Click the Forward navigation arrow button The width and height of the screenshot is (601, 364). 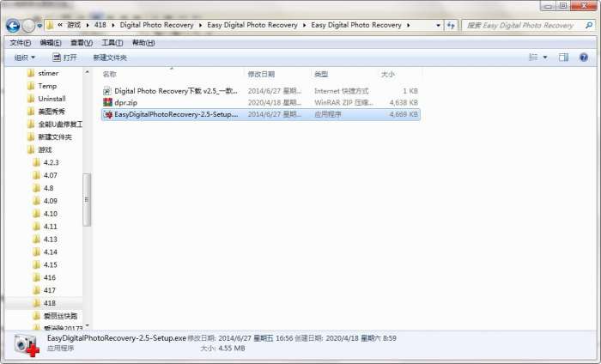pyautogui.click(x=28, y=26)
